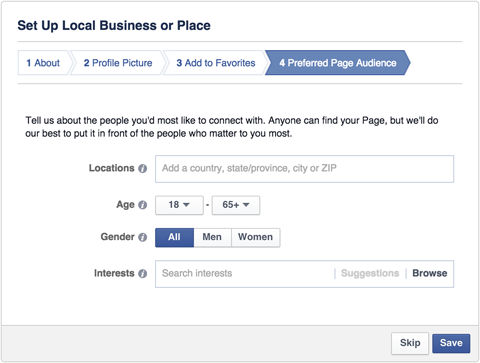Open the minimum age 18 dropdown

(179, 205)
